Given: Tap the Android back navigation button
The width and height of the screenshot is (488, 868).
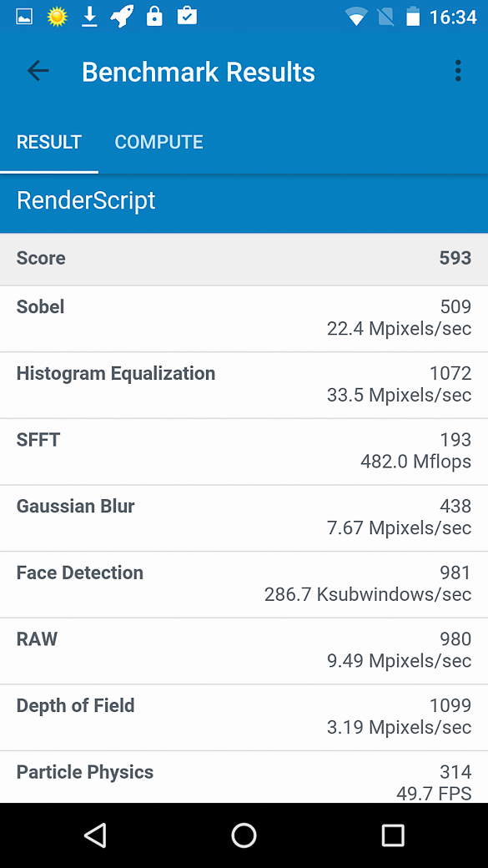Looking at the screenshot, I should tap(95, 835).
